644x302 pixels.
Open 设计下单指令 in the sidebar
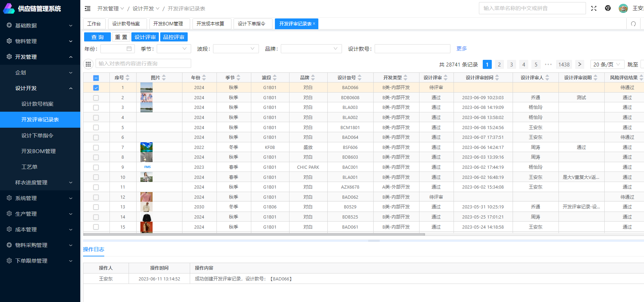(37, 135)
